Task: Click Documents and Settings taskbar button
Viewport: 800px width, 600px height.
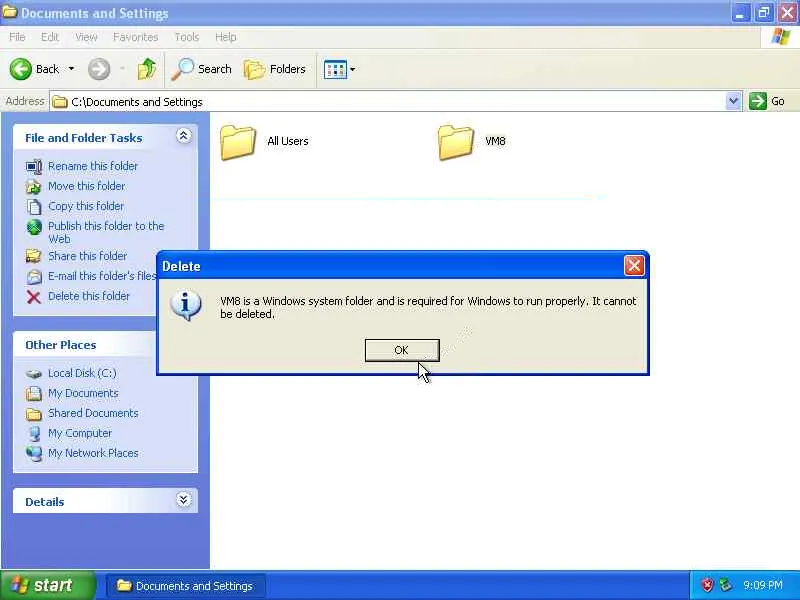Action: click(186, 586)
